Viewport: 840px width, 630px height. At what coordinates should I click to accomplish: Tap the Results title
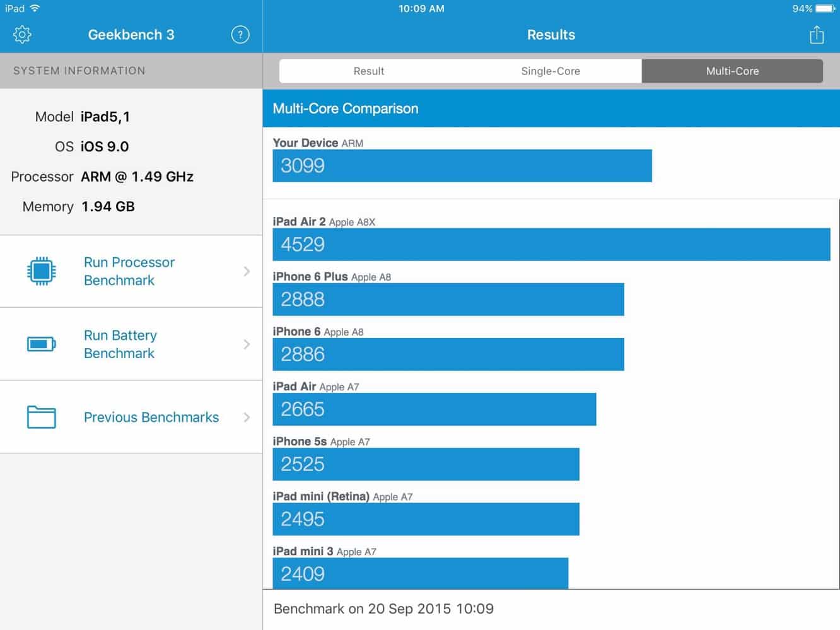[x=551, y=35]
